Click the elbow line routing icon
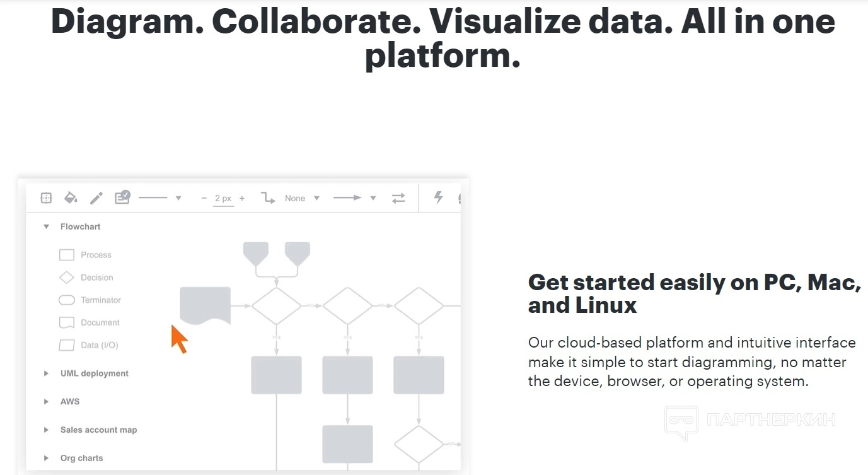Viewport: 868px width, 475px height. [268, 198]
